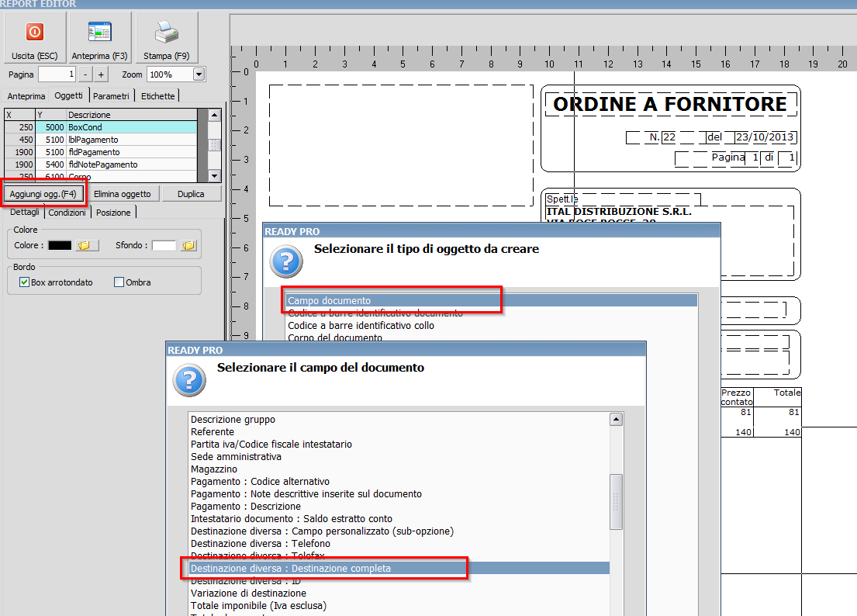Click ORDINE A FORNITORE title on report

pyautogui.click(x=669, y=104)
